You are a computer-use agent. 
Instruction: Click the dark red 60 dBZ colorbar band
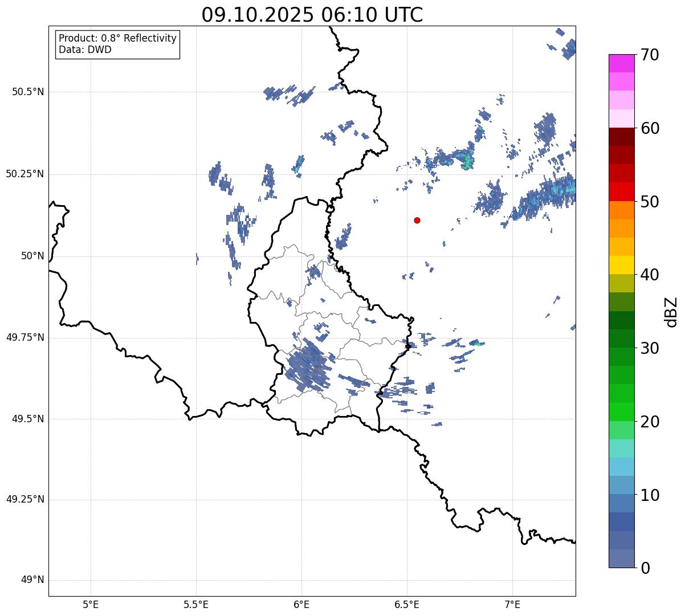[x=621, y=137]
